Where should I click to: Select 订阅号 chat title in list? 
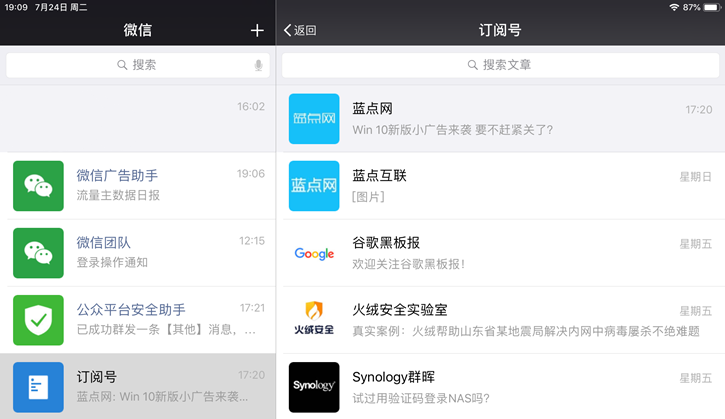[96, 377]
